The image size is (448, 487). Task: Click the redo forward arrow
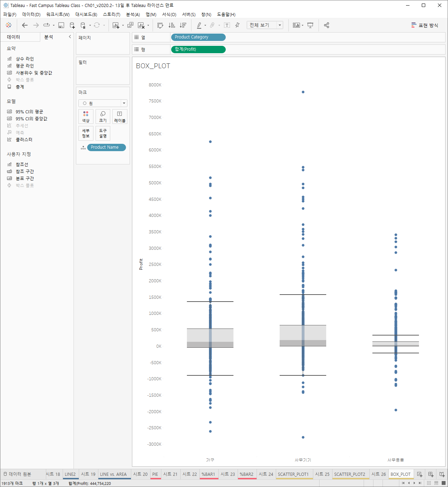click(x=36, y=25)
